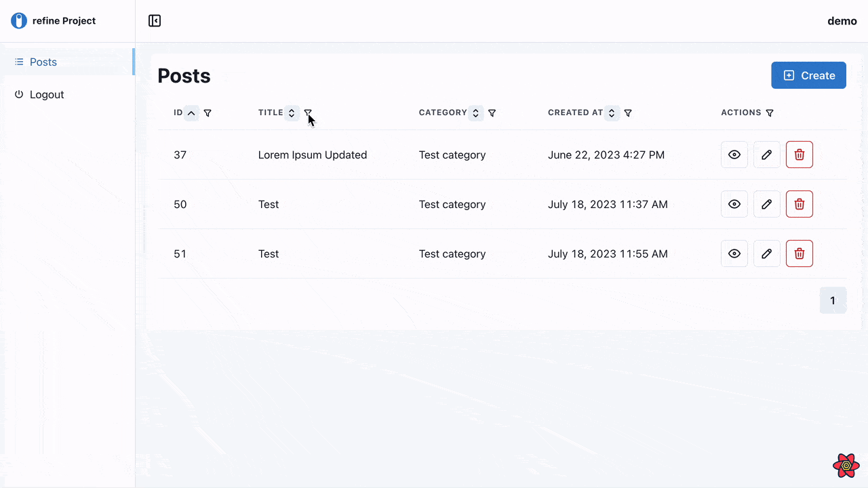868x488 pixels.
Task: Open the Category column filter
Action: coord(492,113)
